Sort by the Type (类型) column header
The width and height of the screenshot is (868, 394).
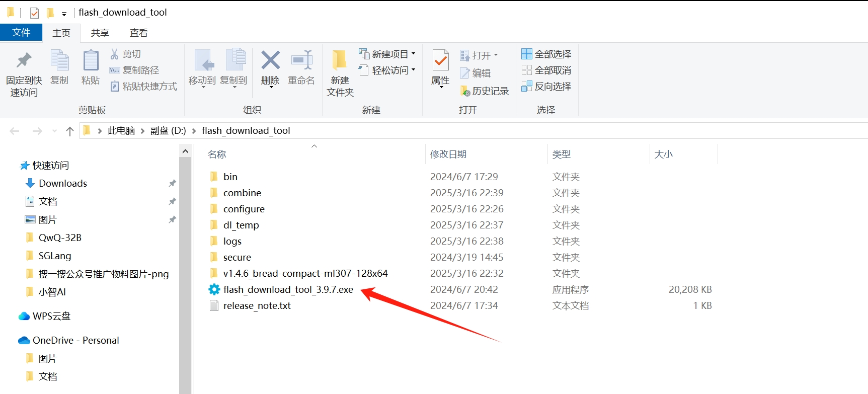[x=562, y=154]
